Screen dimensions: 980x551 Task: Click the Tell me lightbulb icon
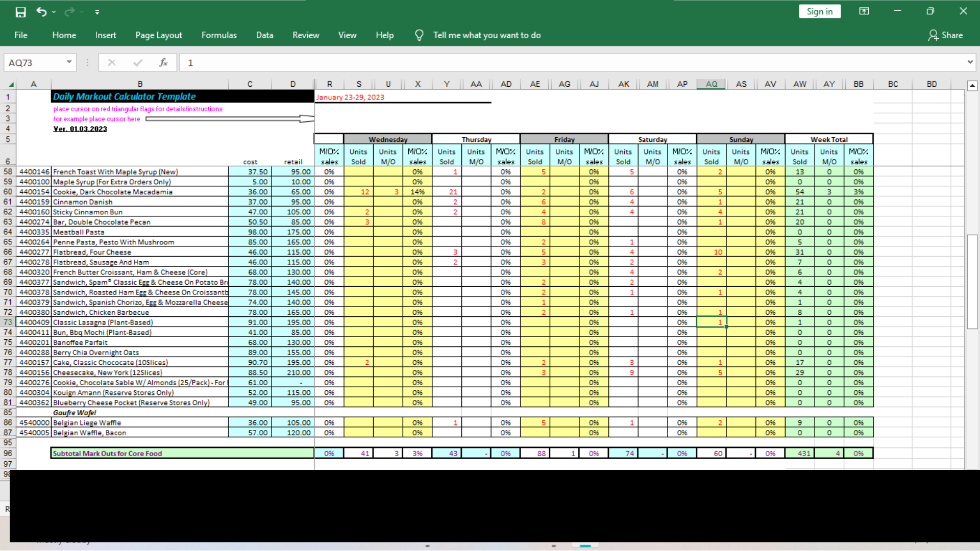coord(419,35)
